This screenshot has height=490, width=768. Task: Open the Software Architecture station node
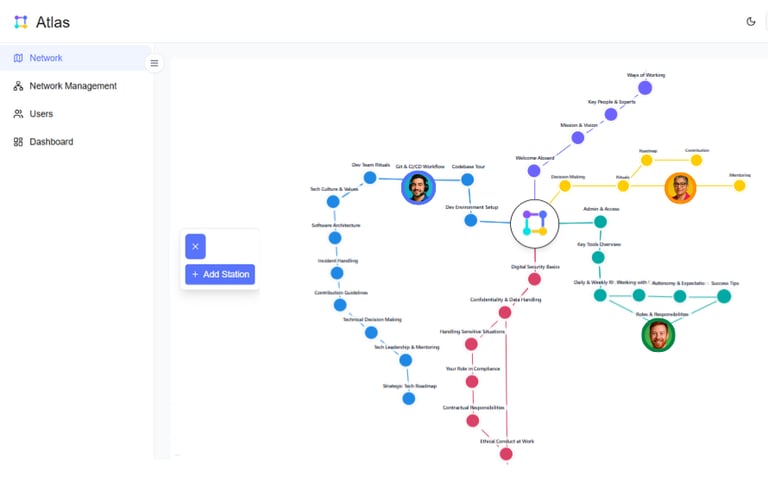point(335,238)
